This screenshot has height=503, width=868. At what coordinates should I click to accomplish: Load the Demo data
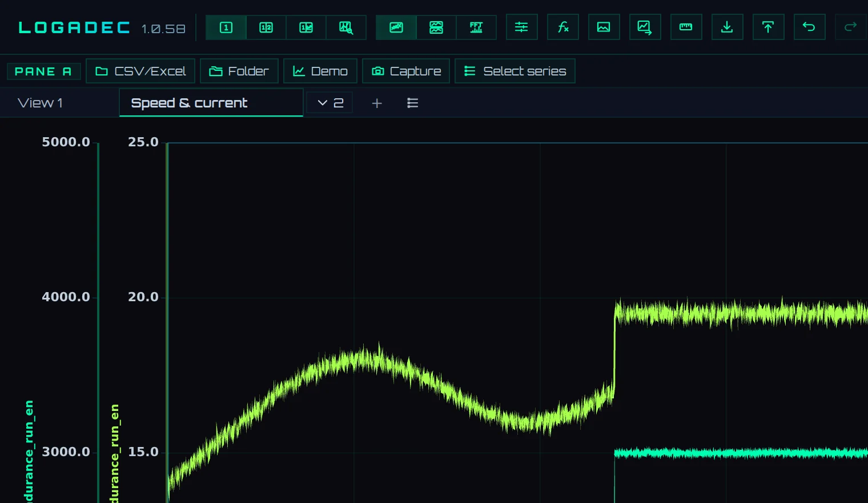320,71
